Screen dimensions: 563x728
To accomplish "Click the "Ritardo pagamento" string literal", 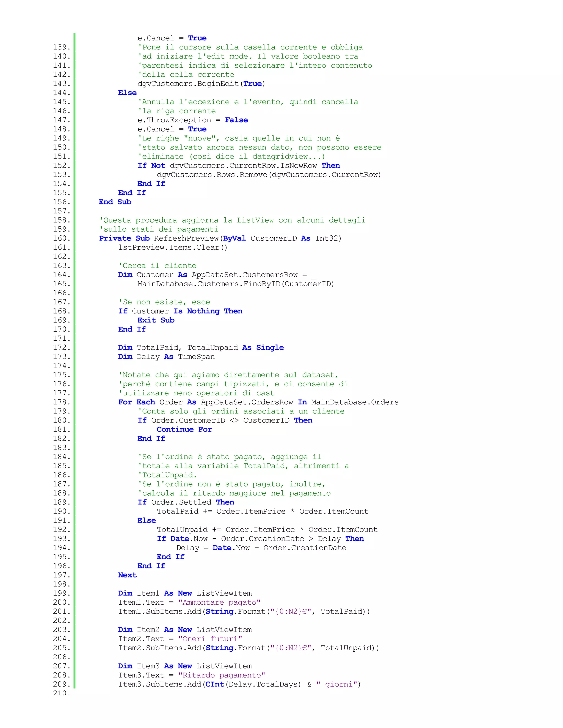I will pos(222,675).
